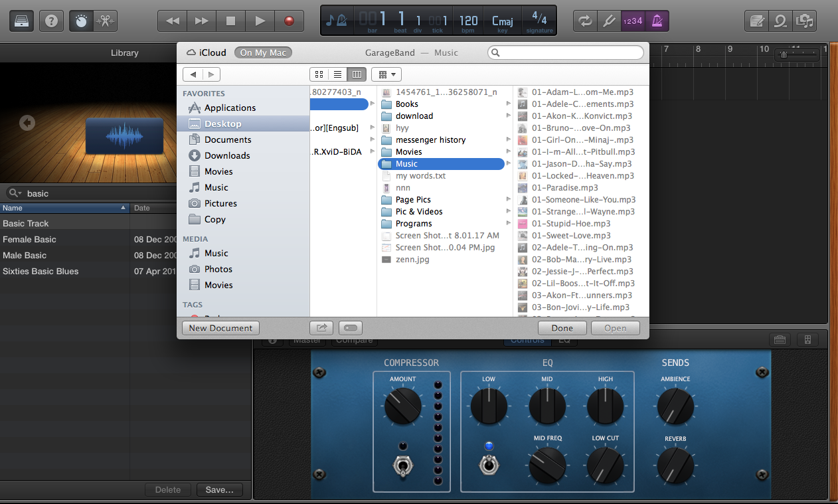This screenshot has height=504, width=838.
Task: Select Documents in Favorites sidebar
Action: (228, 139)
